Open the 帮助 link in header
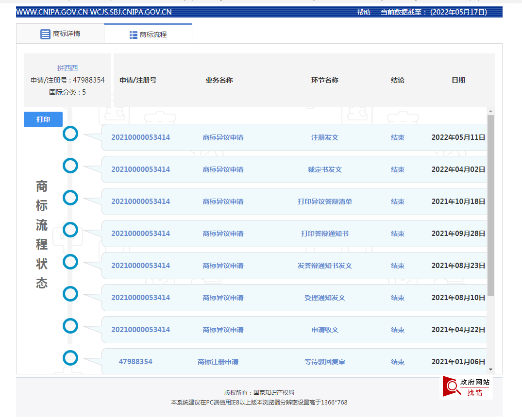This screenshot has height=420, width=522. (x=363, y=12)
